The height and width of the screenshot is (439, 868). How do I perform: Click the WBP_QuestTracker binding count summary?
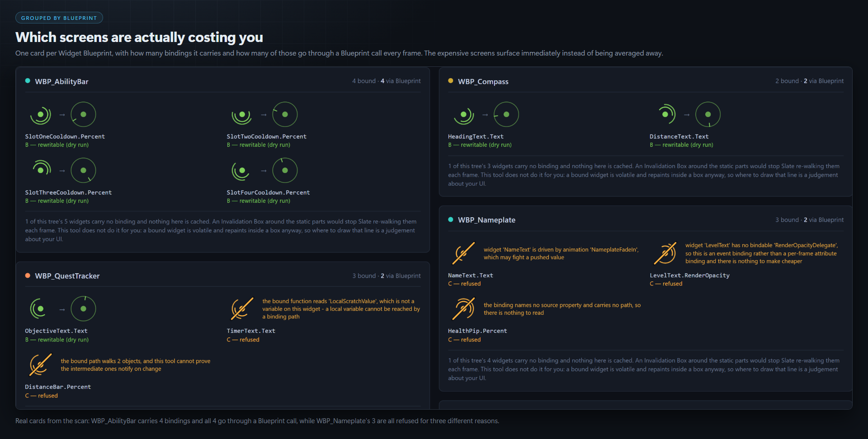387,276
